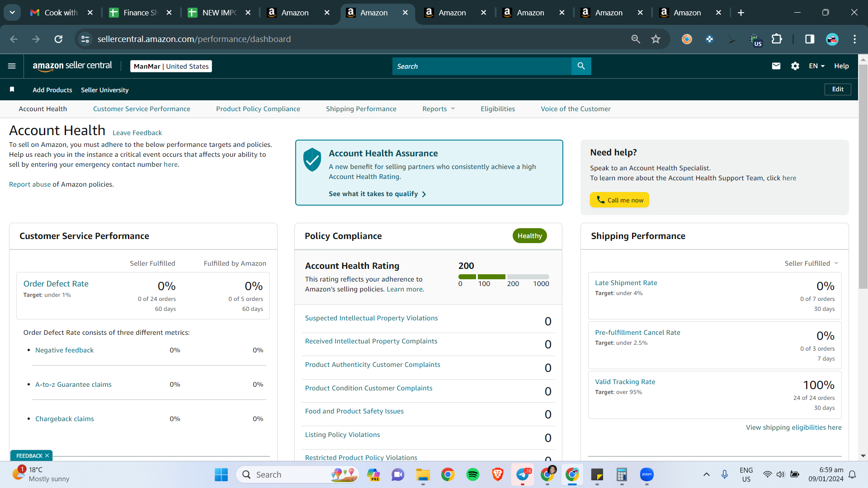
Task: Open the Help link
Action: click(841, 66)
